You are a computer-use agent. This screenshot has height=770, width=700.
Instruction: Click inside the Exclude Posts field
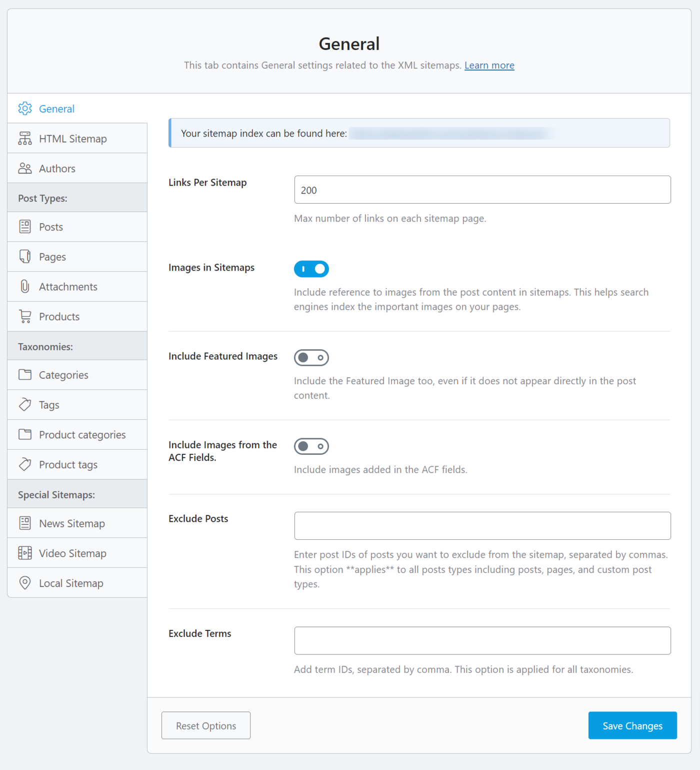coord(482,525)
